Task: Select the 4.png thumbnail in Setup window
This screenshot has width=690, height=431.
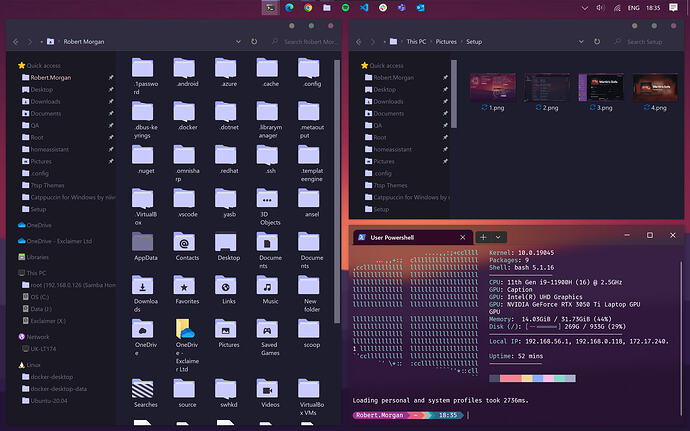Action: pyautogui.click(x=655, y=88)
